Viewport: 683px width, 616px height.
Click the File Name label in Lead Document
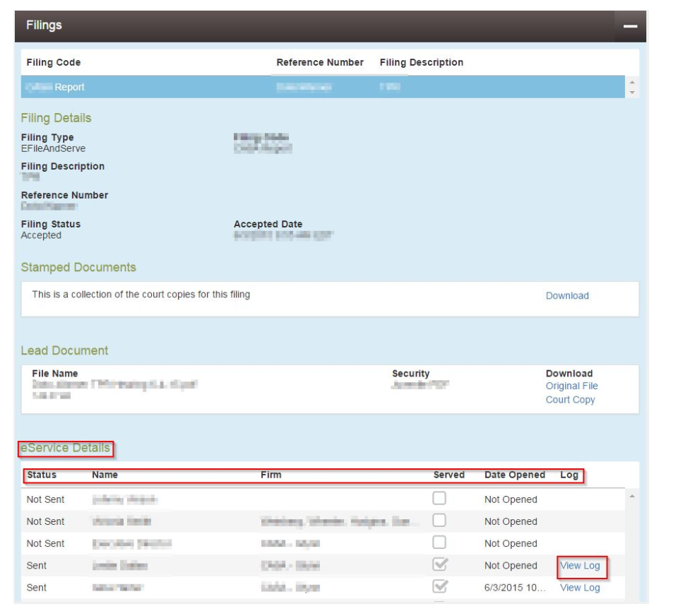coord(55,374)
